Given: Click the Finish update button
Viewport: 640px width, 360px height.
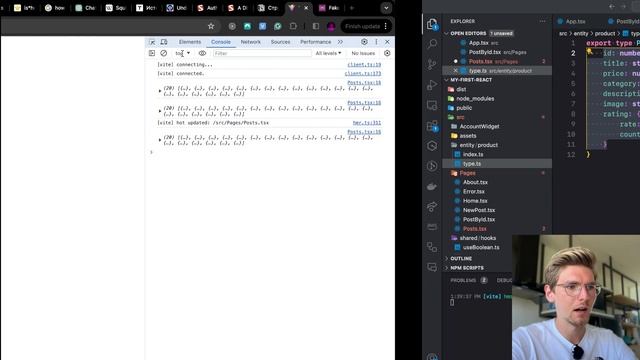Looking at the screenshot, I should pos(366,26).
